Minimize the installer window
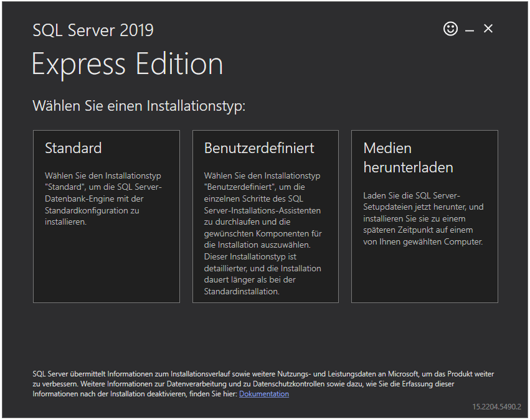530x420 pixels. [468, 29]
